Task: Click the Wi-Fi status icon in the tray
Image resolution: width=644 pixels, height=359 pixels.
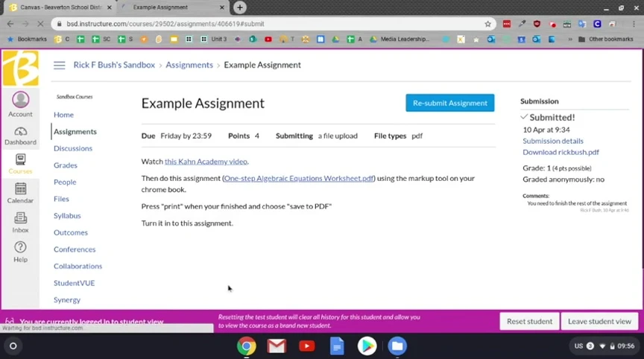Action: (602, 346)
